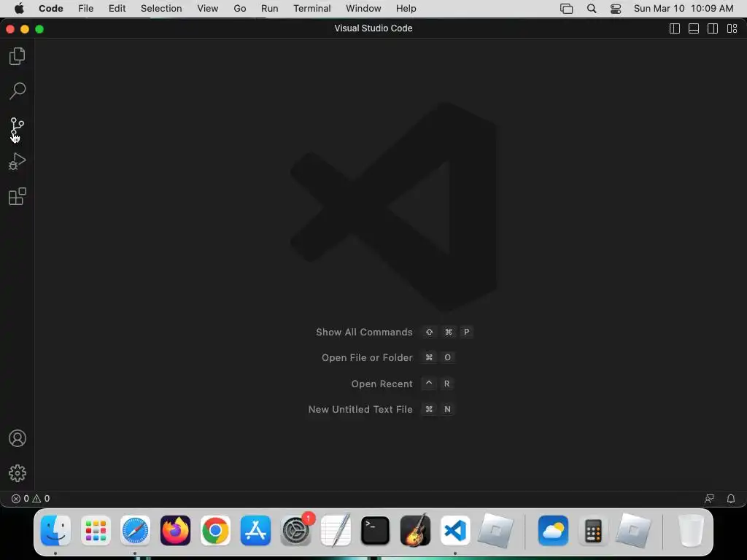This screenshot has height=560, width=747.
Task: Launch Google Chrome from the Dock
Action: 215,531
